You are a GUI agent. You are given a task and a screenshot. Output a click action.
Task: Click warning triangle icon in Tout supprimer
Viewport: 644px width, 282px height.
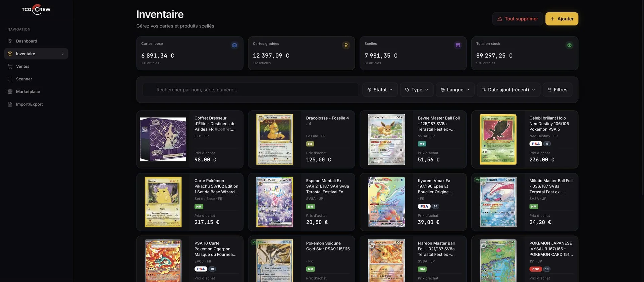coord(500,19)
